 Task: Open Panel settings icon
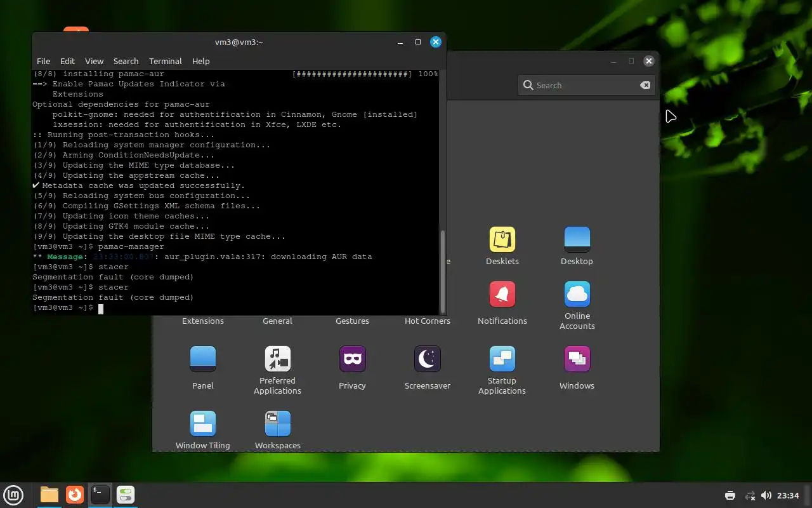click(x=203, y=368)
